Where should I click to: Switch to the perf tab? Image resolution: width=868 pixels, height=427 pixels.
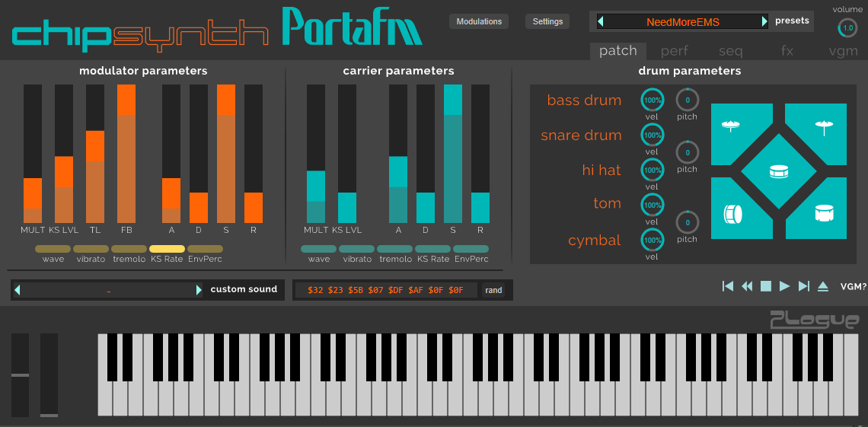pos(674,51)
